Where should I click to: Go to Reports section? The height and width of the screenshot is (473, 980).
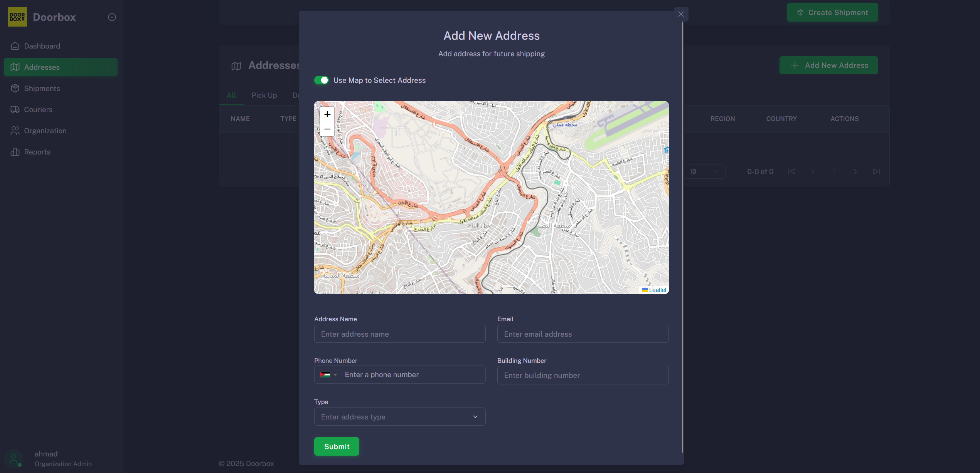[37, 152]
